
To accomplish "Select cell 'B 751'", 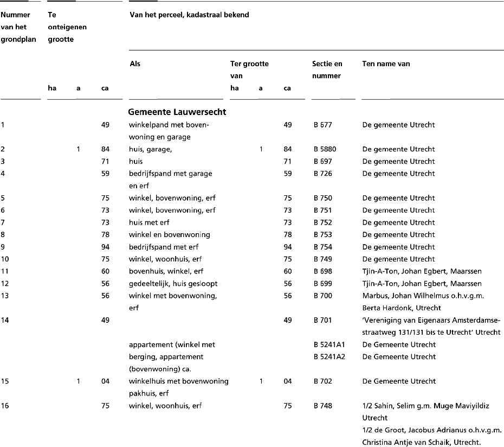I will [322, 210].
